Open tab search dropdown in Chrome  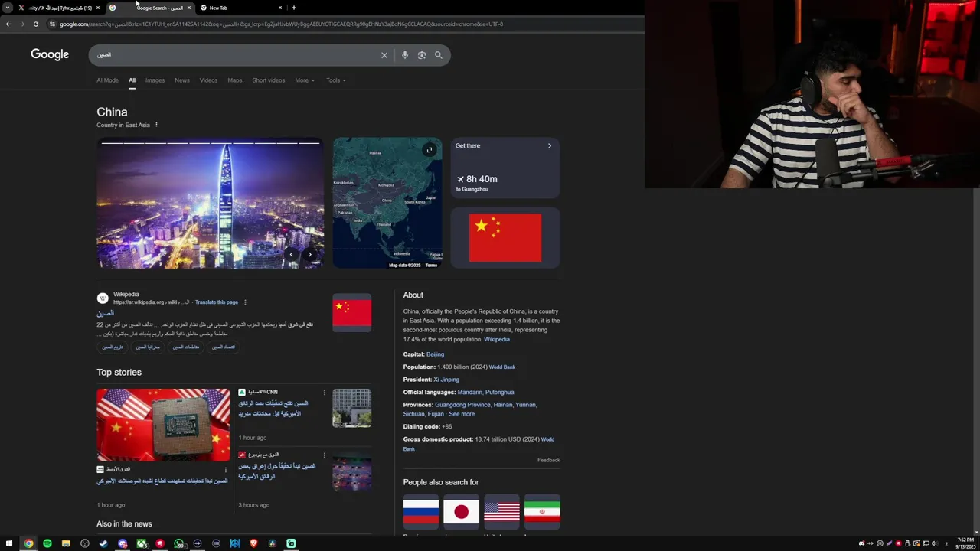tap(7, 8)
